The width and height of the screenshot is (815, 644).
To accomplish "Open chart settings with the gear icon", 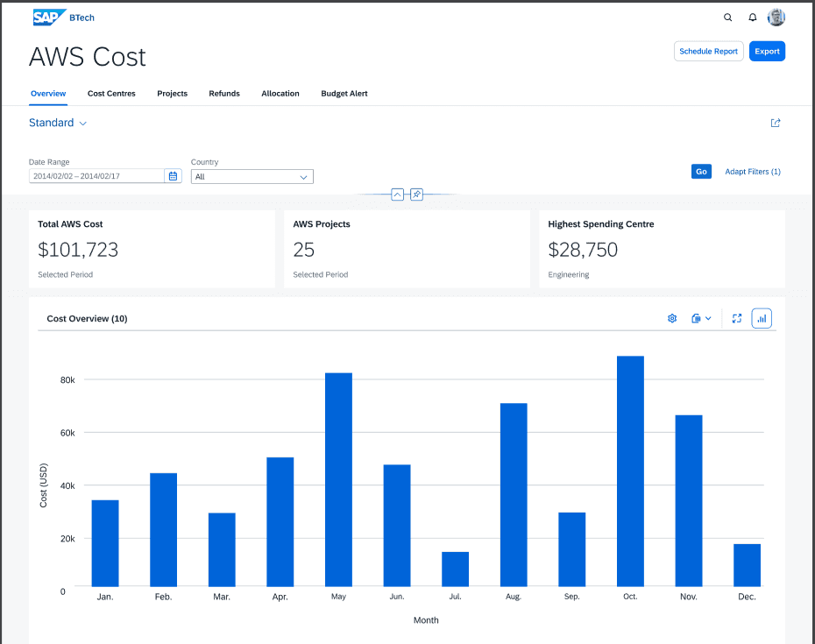I will click(671, 318).
